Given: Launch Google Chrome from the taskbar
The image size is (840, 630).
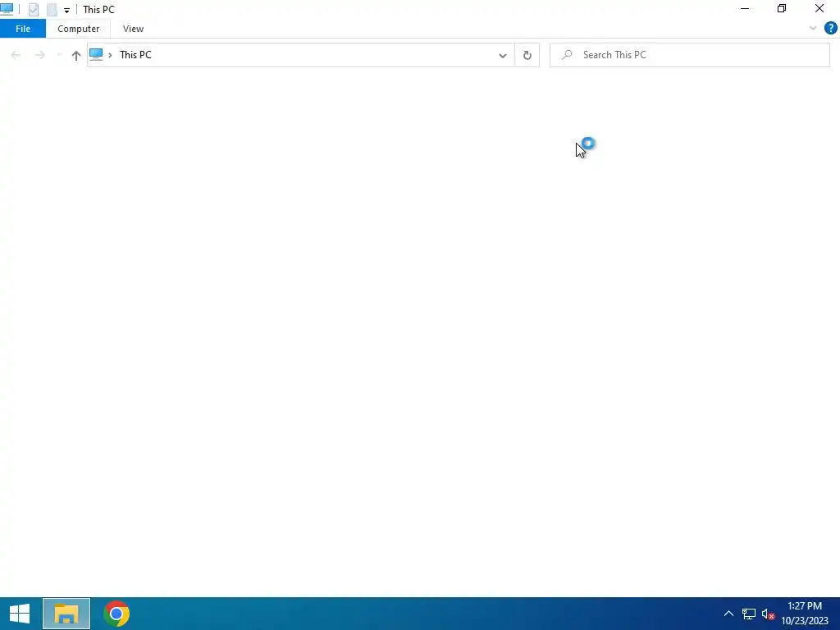Looking at the screenshot, I should (x=116, y=614).
